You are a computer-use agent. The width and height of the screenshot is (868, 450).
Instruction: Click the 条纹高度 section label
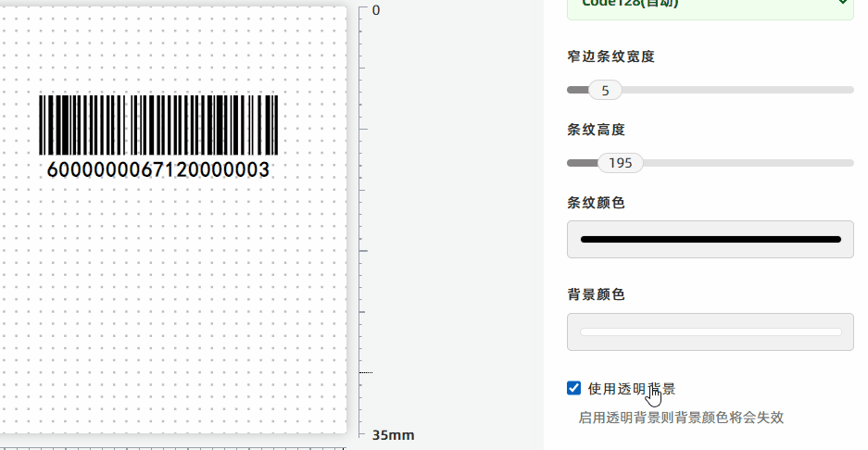coord(596,130)
